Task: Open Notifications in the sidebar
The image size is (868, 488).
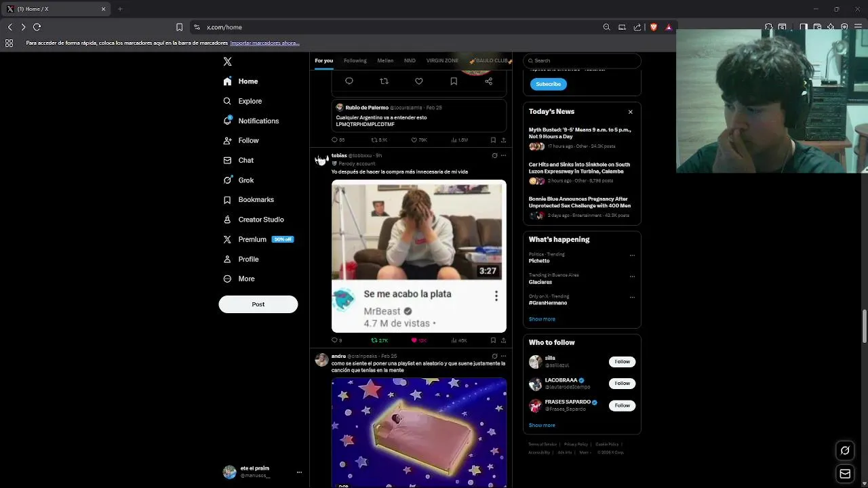Action: click(x=251, y=121)
